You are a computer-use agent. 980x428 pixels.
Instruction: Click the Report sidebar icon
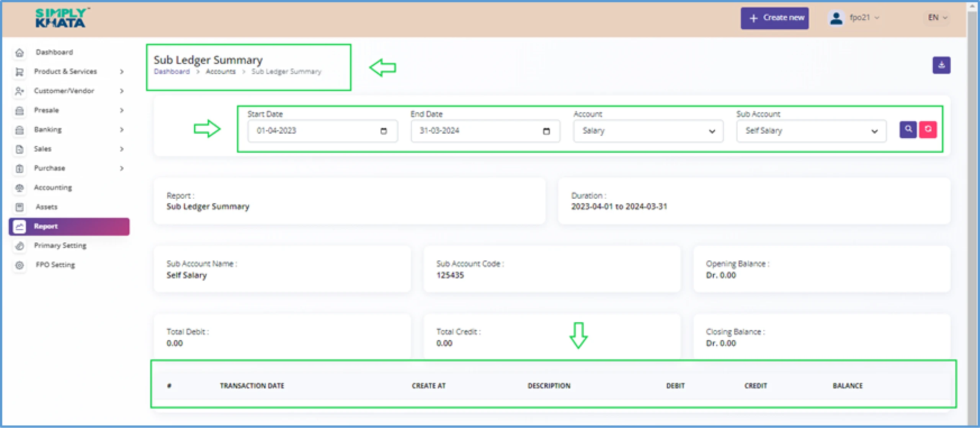click(19, 226)
